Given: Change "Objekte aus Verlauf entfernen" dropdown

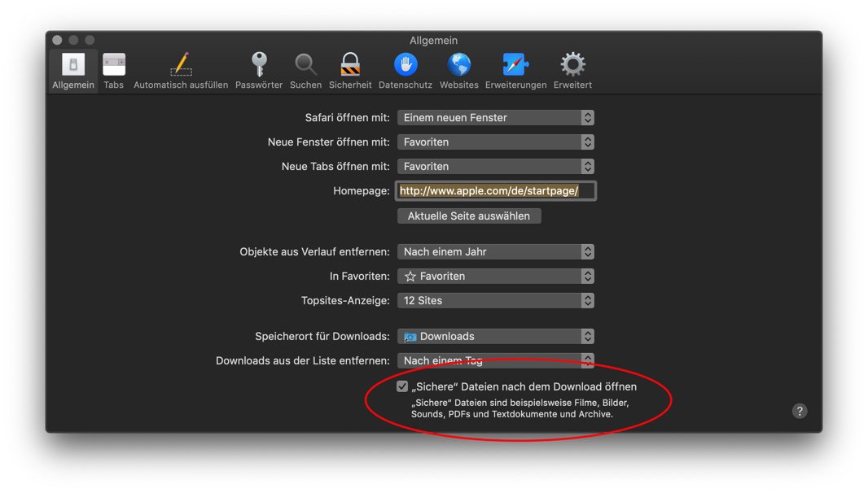Looking at the screenshot, I should (x=495, y=252).
